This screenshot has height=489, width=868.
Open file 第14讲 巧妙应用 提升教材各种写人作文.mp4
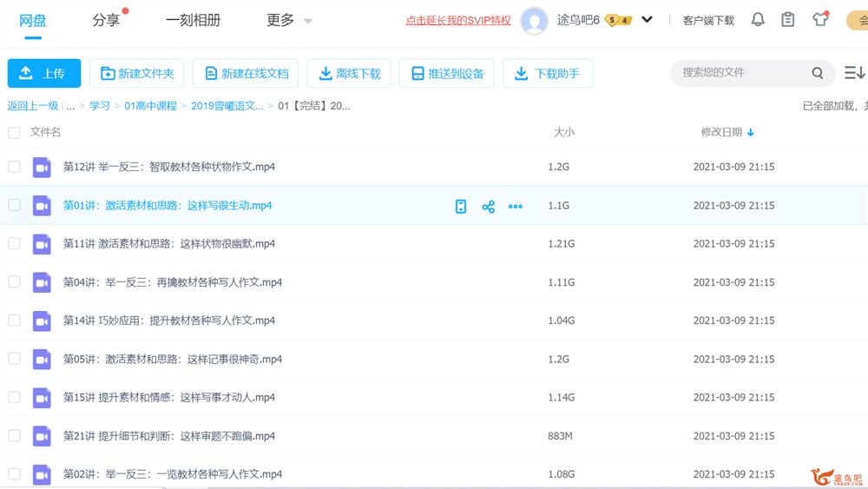click(x=169, y=320)
